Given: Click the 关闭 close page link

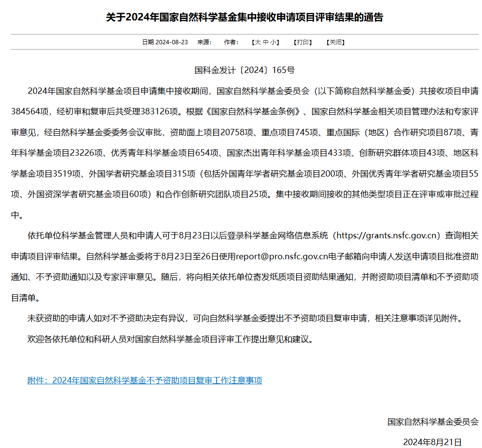Looking at the screenshot, I should (335, 42).
